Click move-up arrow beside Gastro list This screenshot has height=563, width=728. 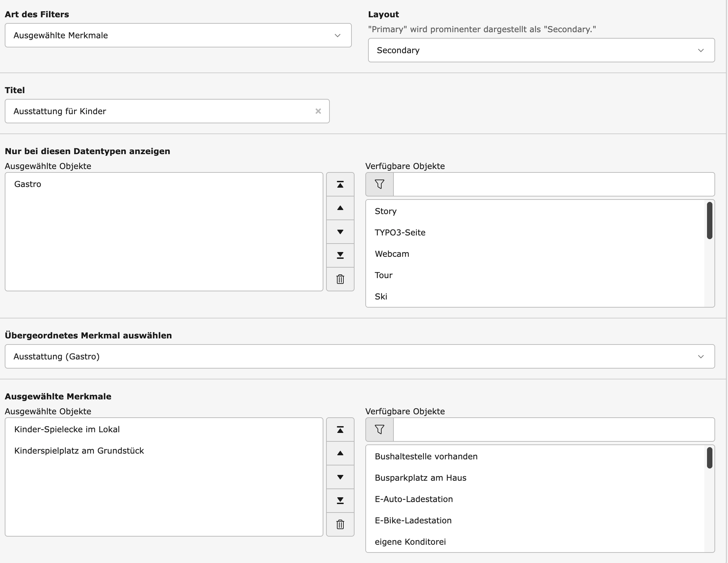(340, 208)
